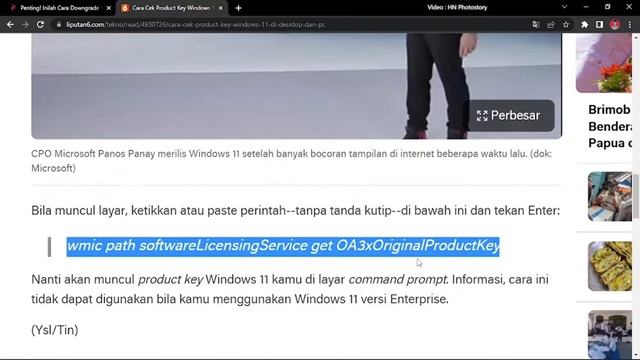
Task: Open sidebar thumbnail with red flowers
Action: [604, 63]
